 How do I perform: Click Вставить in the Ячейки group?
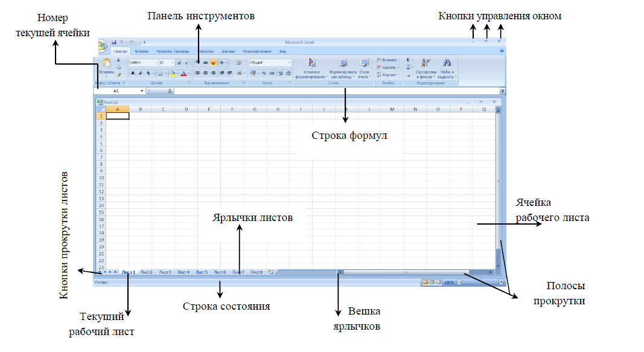tap(388, 60)
